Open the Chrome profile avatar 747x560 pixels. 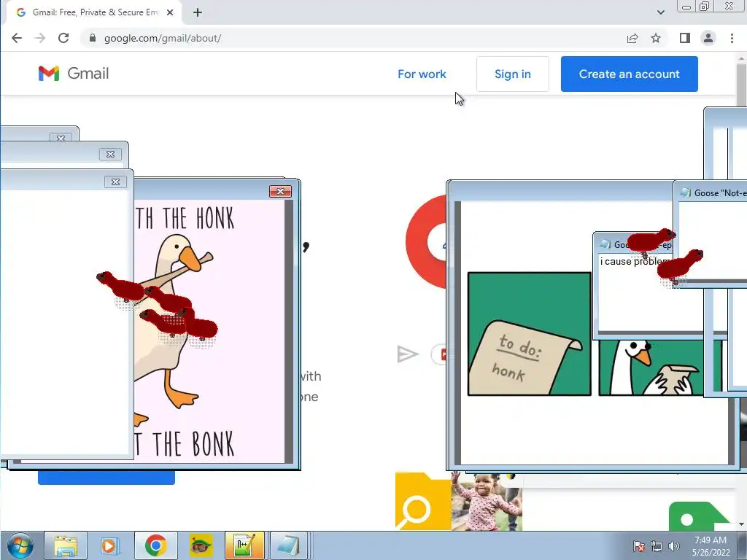(x=708, y=38)
